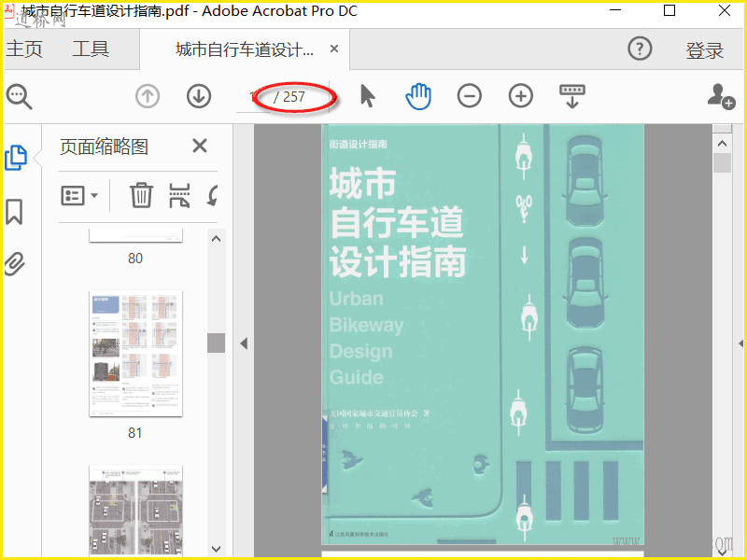
Task: Close the 页面缩略图 panel
Action: tap(200, 146)
